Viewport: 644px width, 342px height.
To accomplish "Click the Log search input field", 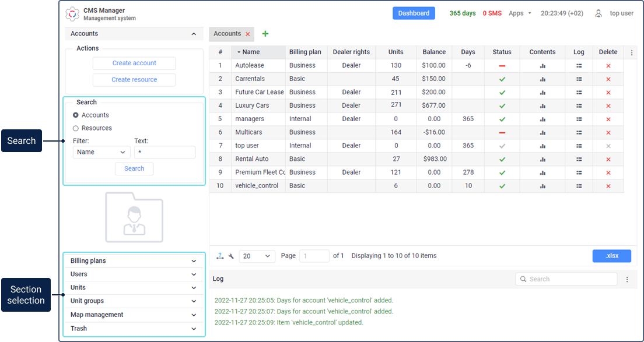I will pos(569,279).
